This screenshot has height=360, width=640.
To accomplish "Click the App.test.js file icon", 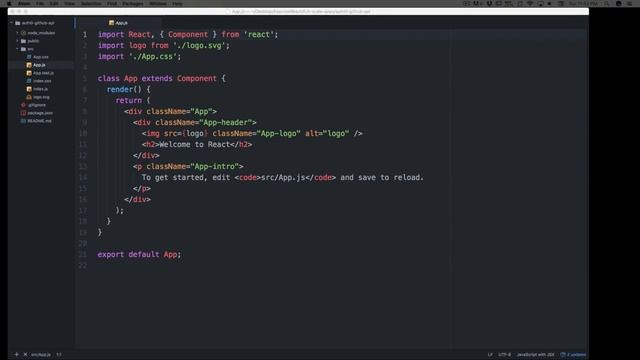I will coord(29,73).
